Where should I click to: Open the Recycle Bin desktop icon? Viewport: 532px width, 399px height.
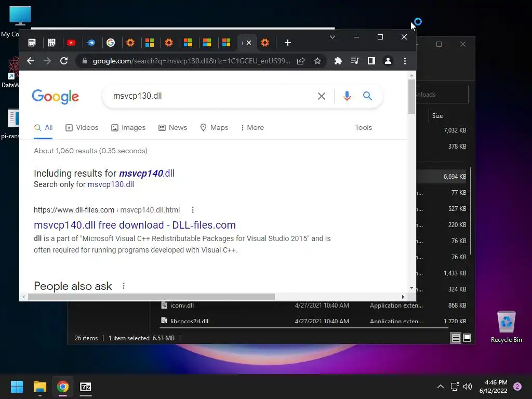(506, 327)
